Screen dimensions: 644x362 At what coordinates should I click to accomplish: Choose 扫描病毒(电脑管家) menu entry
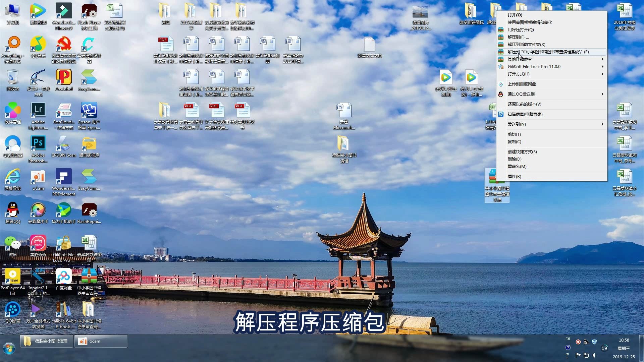click(552, 114)
